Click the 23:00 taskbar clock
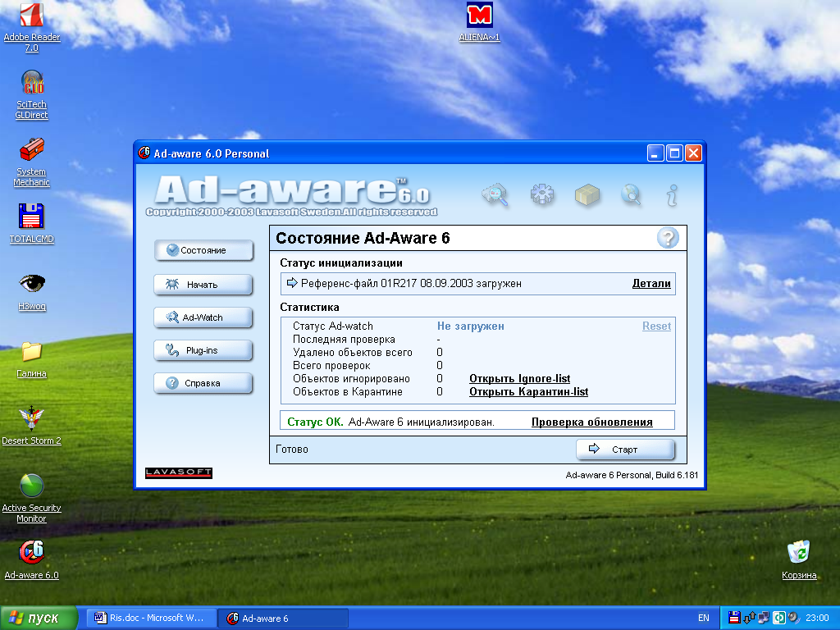This screenshot has width=840, height=630. pyautogui.click(x=817, y=618)
